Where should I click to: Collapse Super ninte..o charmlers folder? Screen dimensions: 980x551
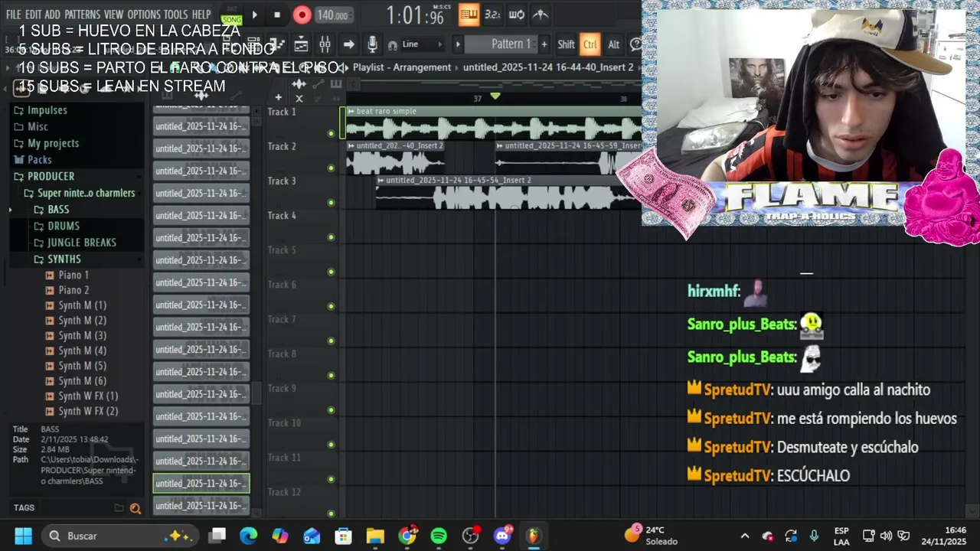click(x=85, y=193)
